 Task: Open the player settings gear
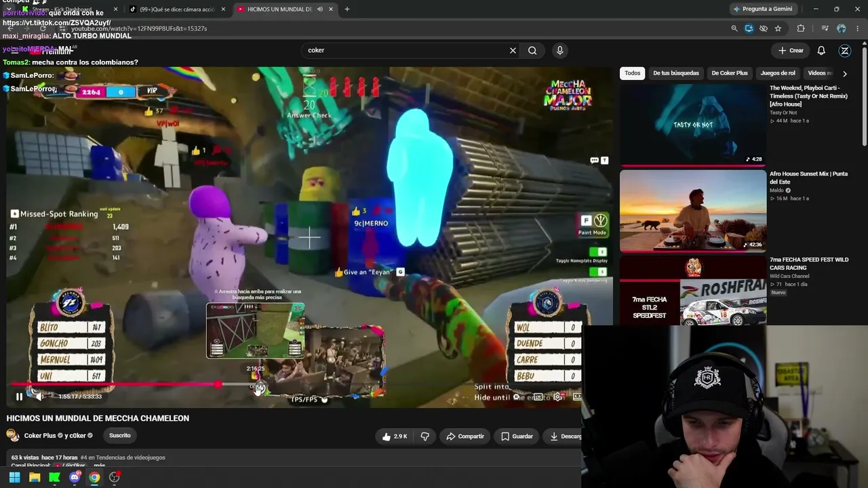click(557, 396)
